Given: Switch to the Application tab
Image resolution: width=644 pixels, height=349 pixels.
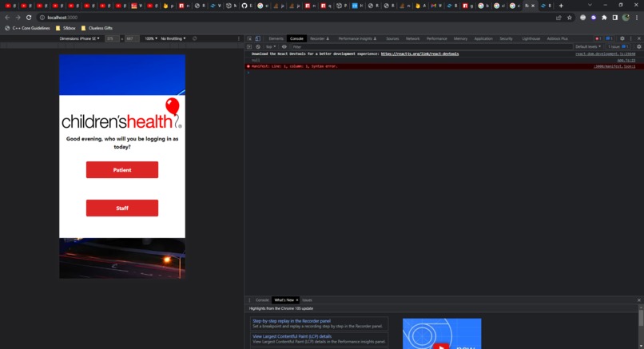Looking at the screenshot, I should (x=483, y=38).
